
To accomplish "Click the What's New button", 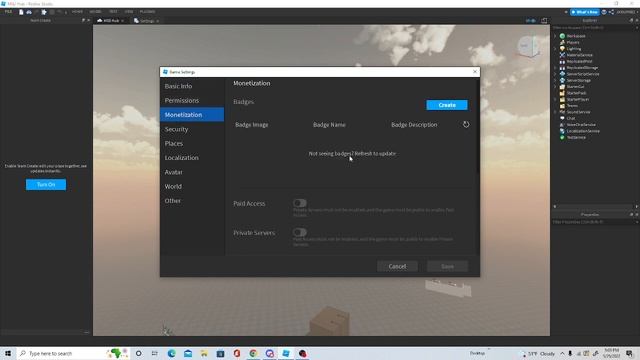I will (x=584, y=12).
